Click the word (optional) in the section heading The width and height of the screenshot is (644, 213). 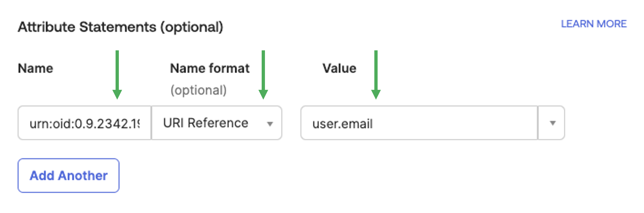point(192,27)
